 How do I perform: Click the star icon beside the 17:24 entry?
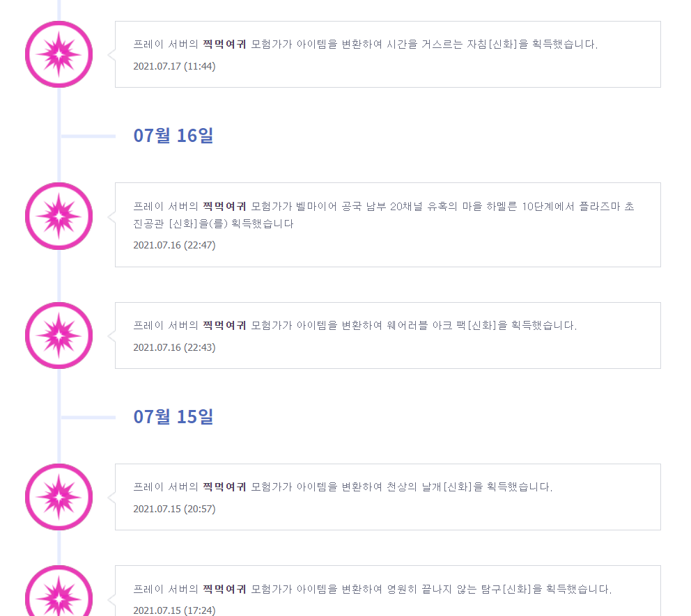pos(59,591)
